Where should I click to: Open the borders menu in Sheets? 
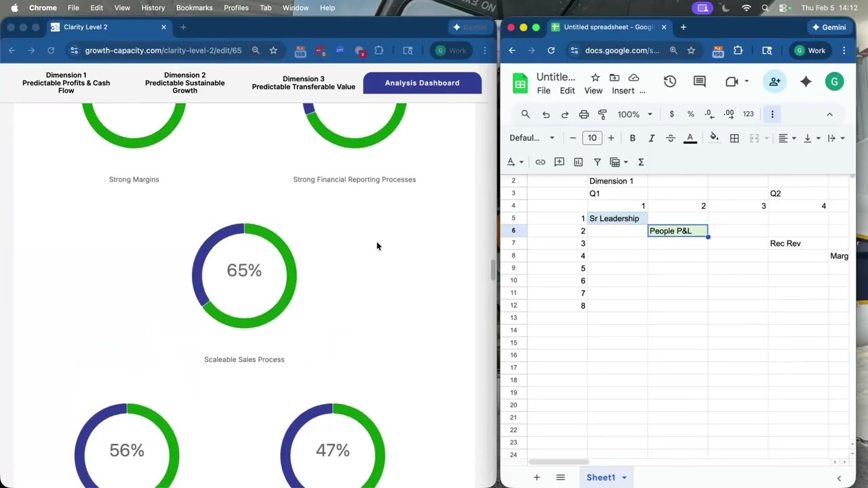(x=734, y=138)
